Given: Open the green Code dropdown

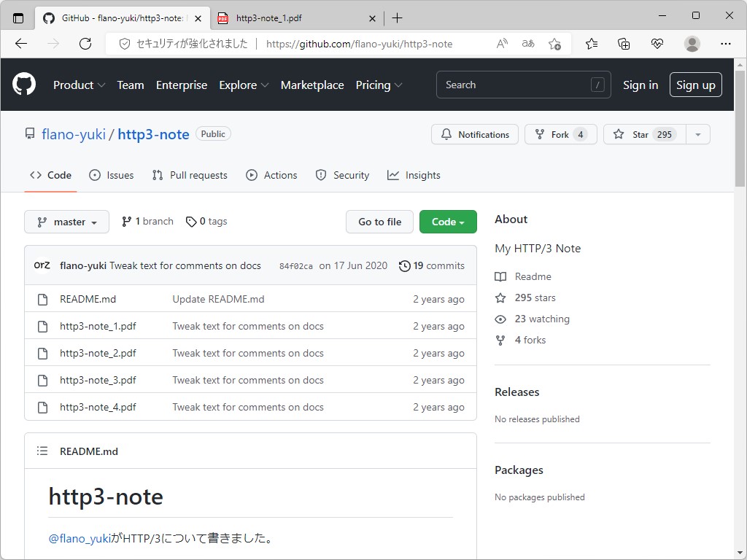Looking at the screenshot, I should [x=448, y=221].
